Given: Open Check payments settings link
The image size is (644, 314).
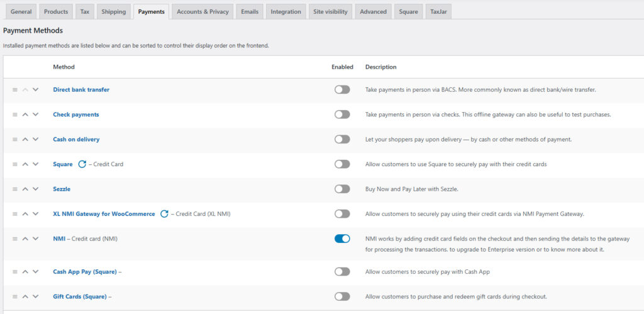Looking at the screenshot, I should tap(76, 115).
